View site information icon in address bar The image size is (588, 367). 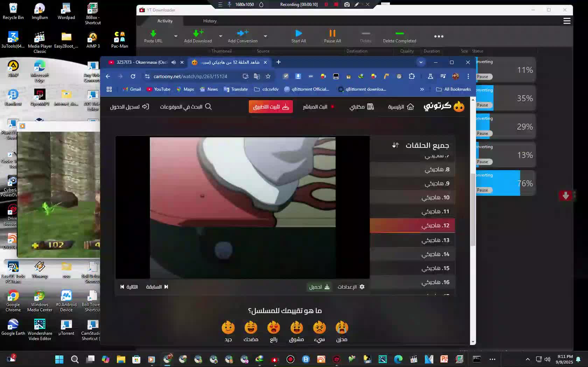[x=147, y=76]
